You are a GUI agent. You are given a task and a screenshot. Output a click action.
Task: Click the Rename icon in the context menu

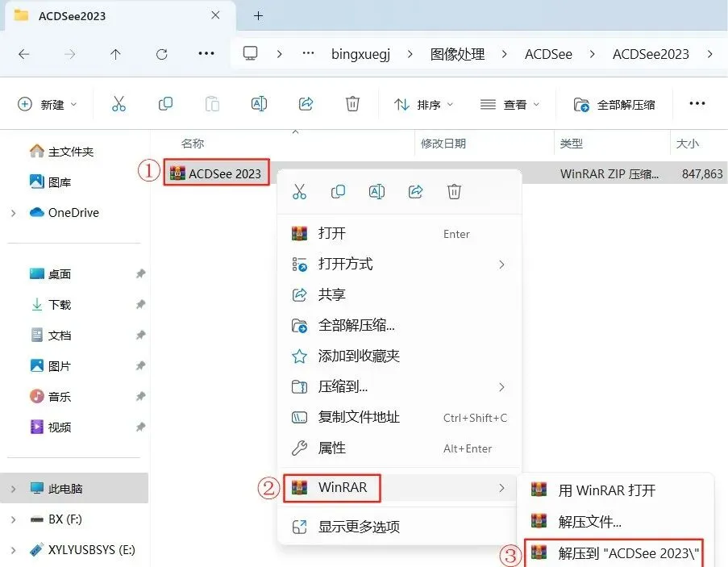[376, 191]
